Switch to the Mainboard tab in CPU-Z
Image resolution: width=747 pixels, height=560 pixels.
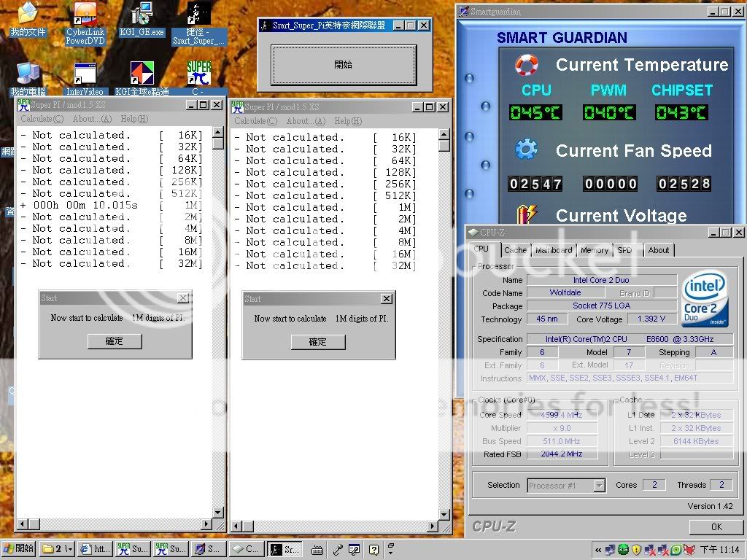[x=553, y=250]
